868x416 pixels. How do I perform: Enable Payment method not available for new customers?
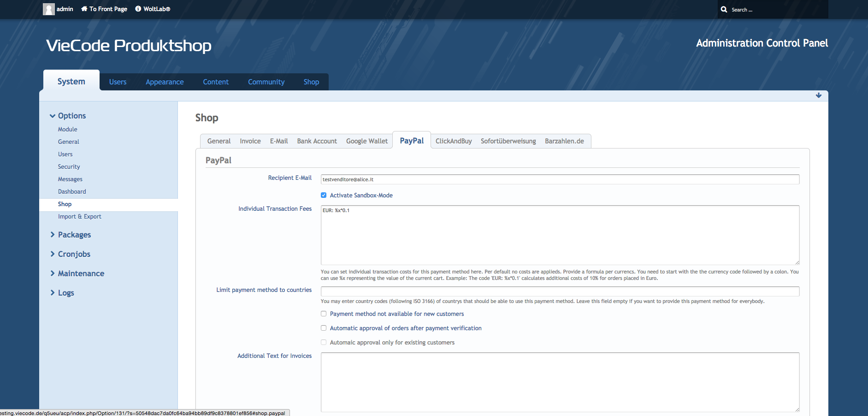(324, 314)
